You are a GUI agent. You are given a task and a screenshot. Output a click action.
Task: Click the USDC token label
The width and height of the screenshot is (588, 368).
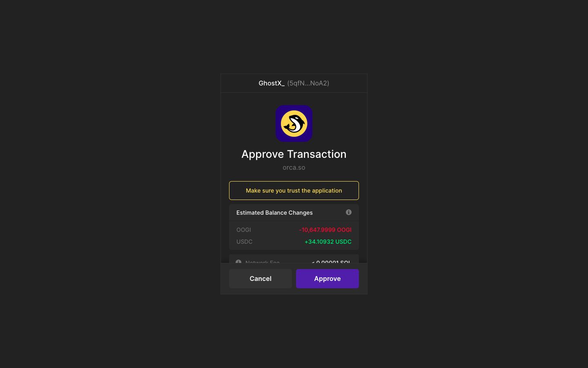click(x=245, y=242)
